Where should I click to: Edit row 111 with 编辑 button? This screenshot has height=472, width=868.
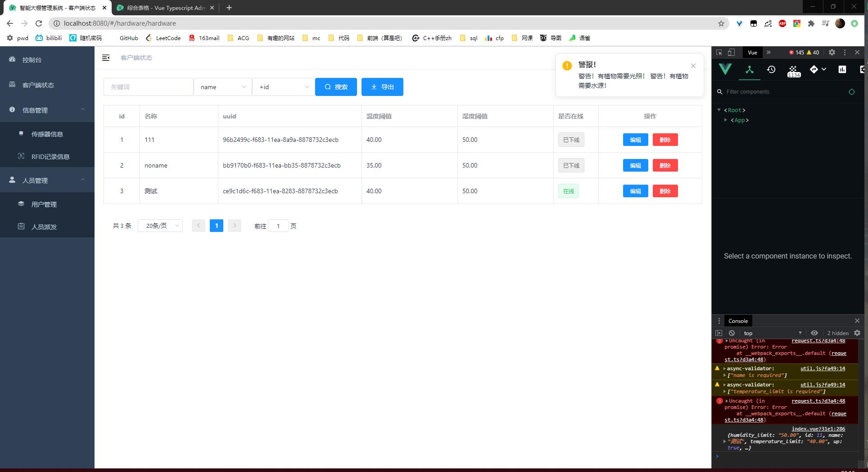(635, 140)
